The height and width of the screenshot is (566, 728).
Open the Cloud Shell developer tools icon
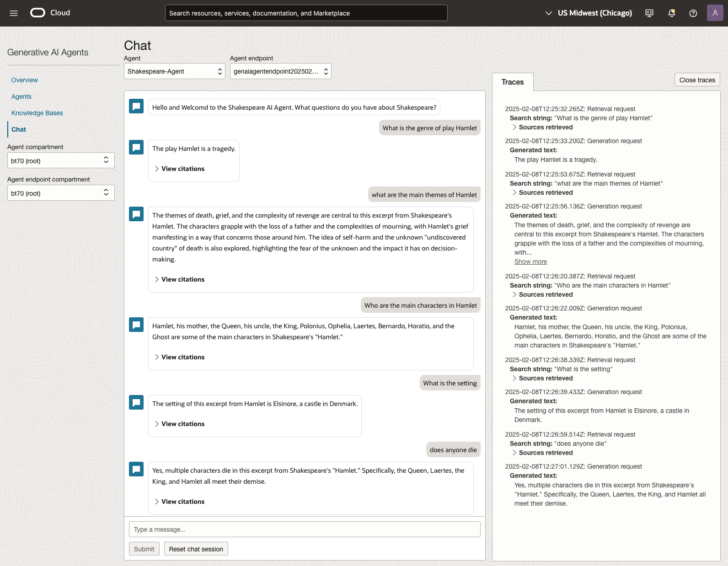pyautogui.click(x=649, y=13)
